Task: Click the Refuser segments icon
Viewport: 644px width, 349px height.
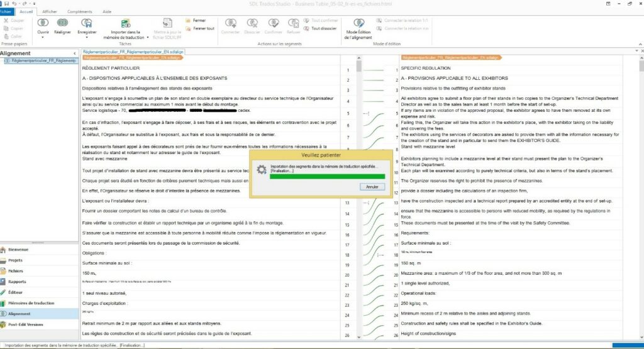Action: tap(293, 23)
